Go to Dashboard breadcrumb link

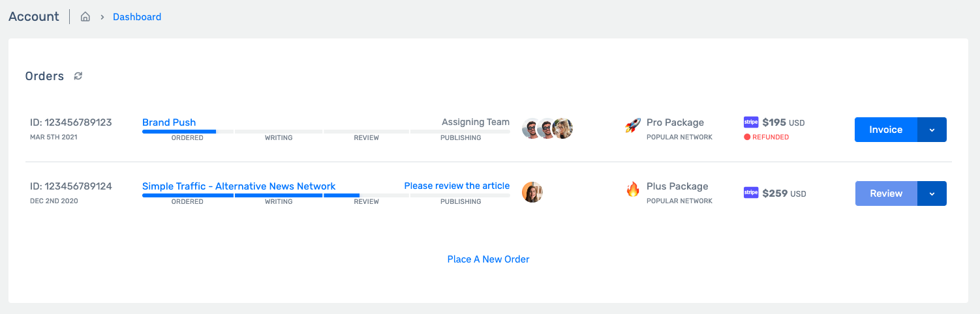click(x=137, y=17)
